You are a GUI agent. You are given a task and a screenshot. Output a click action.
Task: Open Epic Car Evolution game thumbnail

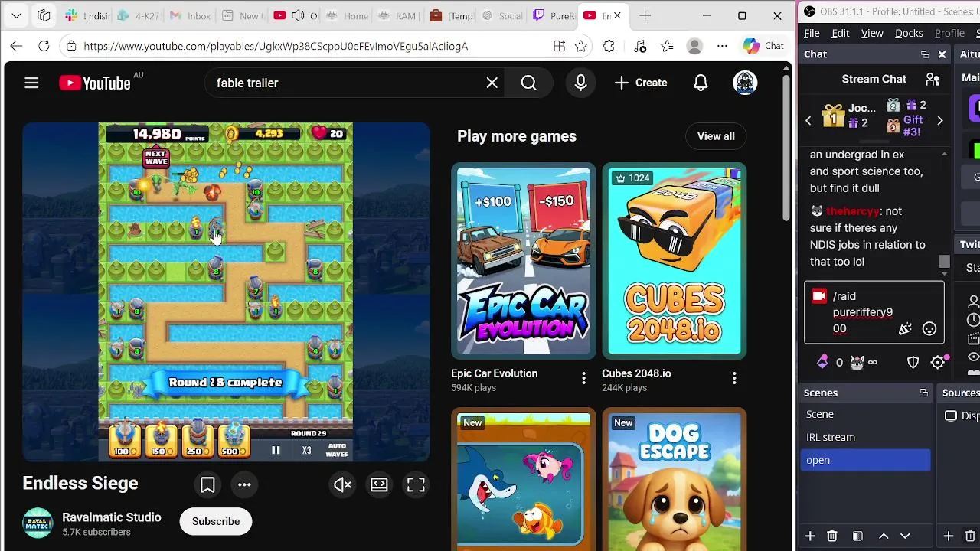[x=524, y=261]
